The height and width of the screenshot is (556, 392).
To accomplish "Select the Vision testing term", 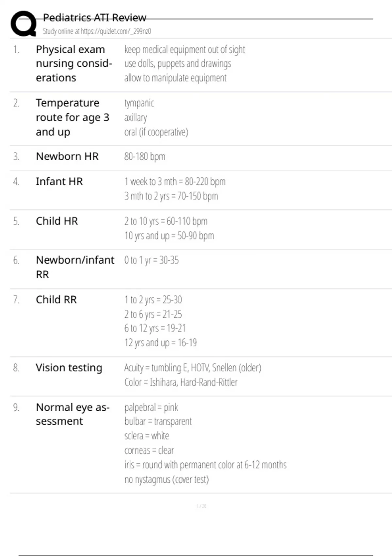I will pos(69,368).
